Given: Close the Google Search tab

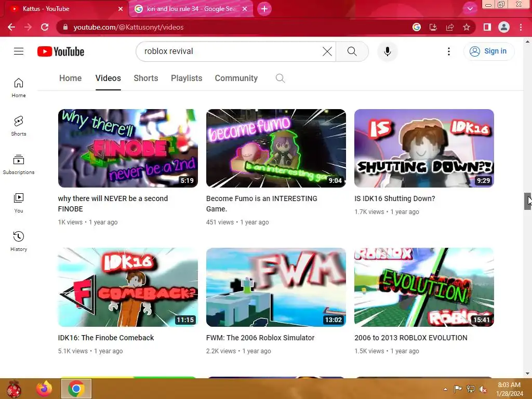Looking at the screenshot, I should click(x=245, y=9).
